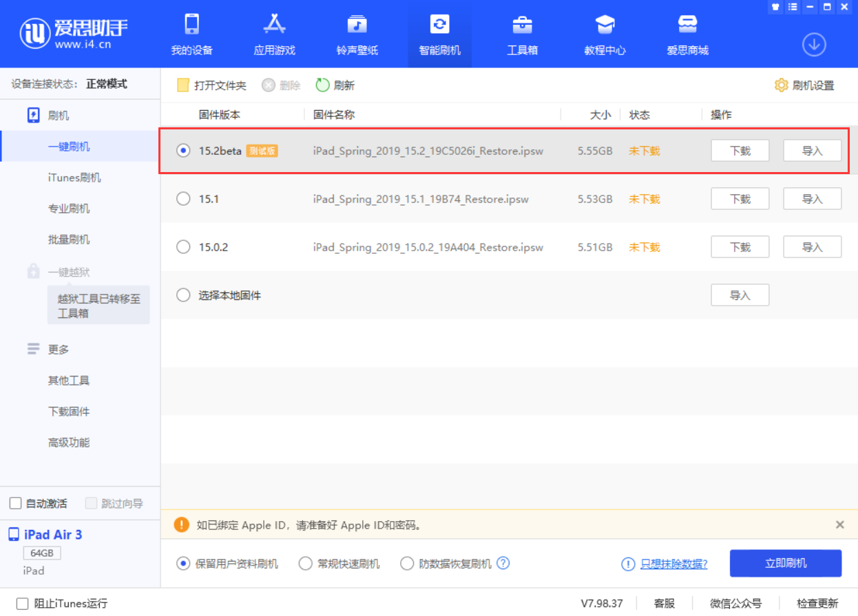This screenshot has height=616, width=858.
Task: Click the orange warning notice icon
Action: pos(181,525)
